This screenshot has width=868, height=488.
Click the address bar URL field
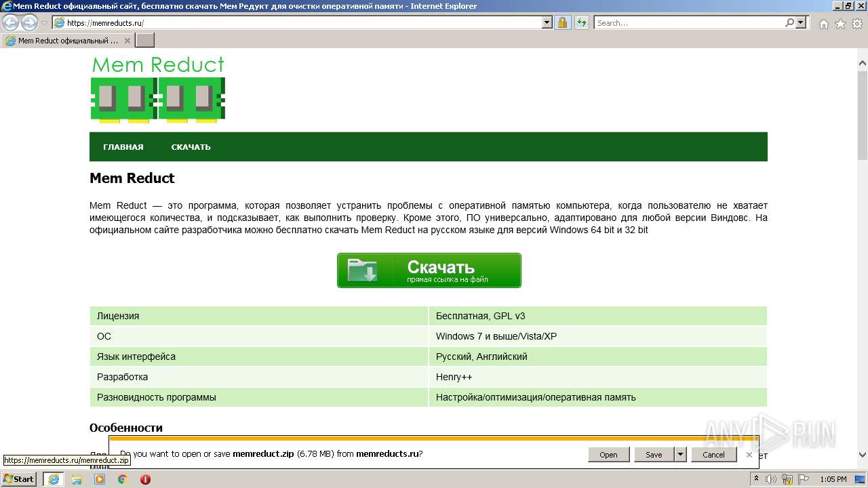click(297, 22)
